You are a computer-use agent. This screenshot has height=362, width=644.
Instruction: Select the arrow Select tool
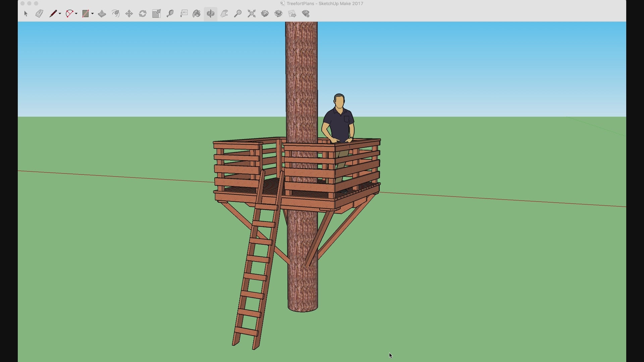click(26, 14)
